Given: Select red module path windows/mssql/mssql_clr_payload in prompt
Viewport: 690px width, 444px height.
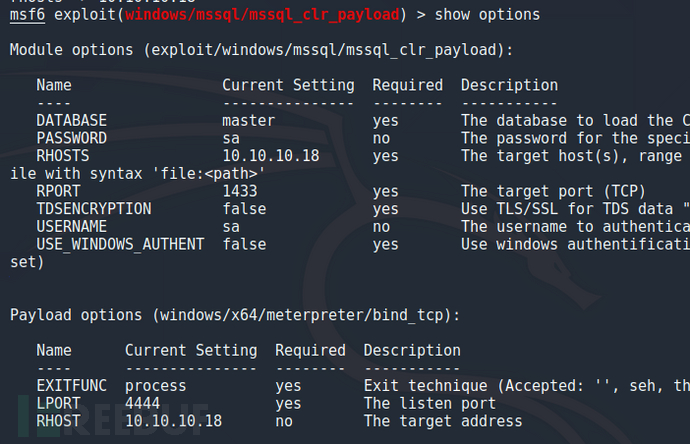Looking at the screenshot, I should coord(262,15).
